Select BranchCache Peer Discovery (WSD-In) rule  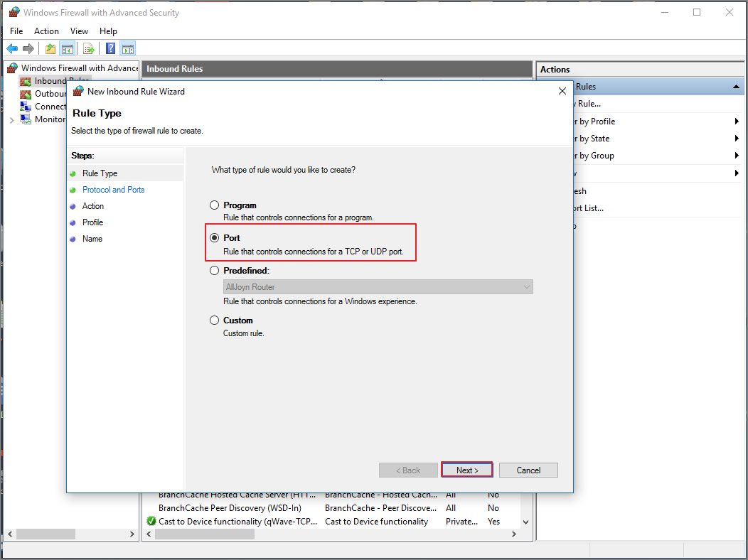[x=230, y=508]
